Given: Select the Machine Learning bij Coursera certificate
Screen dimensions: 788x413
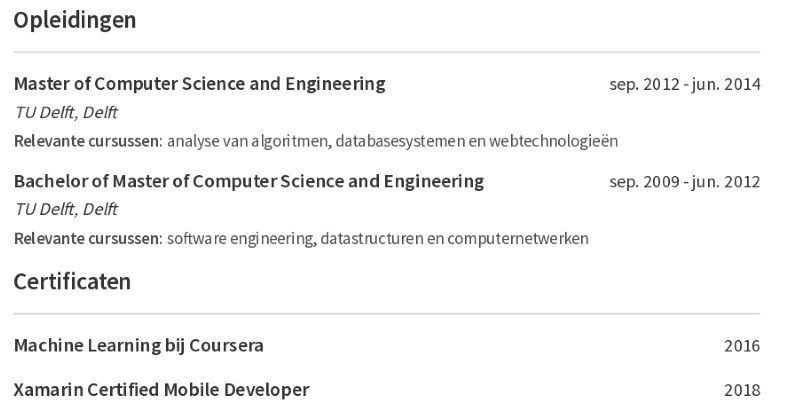Looking at the screenshot, I should 139,346.
